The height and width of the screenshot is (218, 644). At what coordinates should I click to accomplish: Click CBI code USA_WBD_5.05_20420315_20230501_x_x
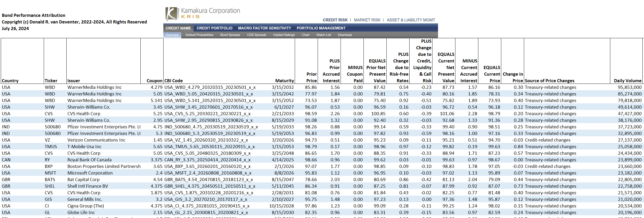[x=209, y=94]
